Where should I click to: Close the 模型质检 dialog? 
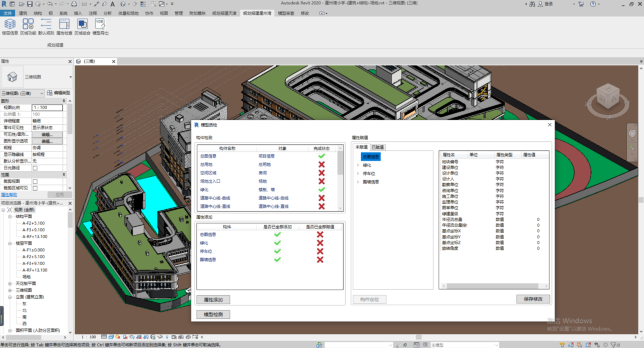(x=549, y=125)
